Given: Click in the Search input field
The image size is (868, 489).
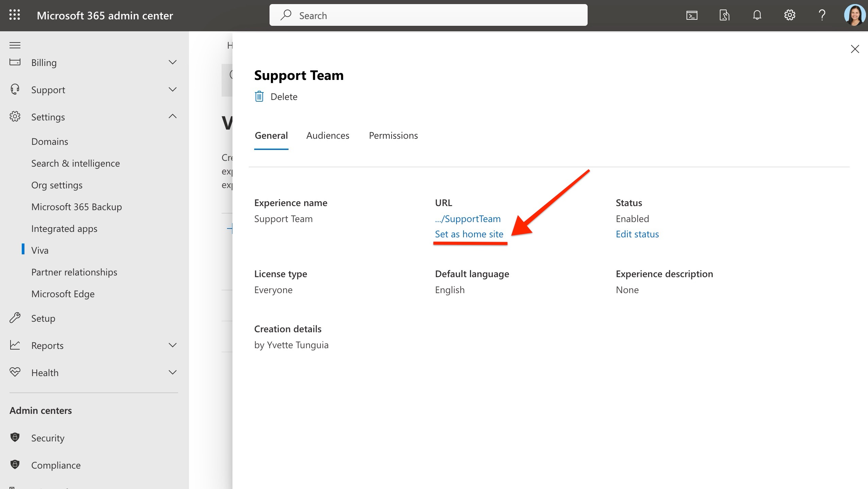Looking at the screenshot, I should (x=428, y=15).
